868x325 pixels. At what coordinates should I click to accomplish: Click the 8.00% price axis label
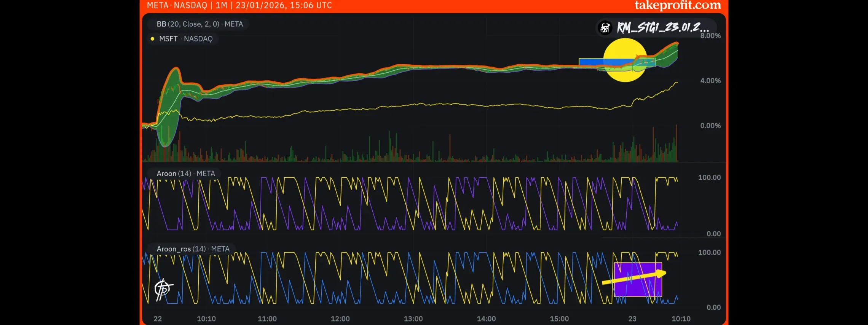[x=710, y=36]
